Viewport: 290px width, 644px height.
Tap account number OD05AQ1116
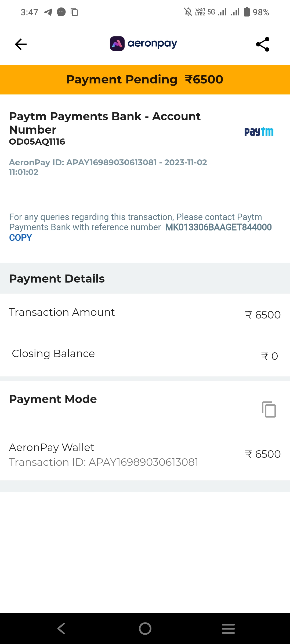(x=37, y=142)
